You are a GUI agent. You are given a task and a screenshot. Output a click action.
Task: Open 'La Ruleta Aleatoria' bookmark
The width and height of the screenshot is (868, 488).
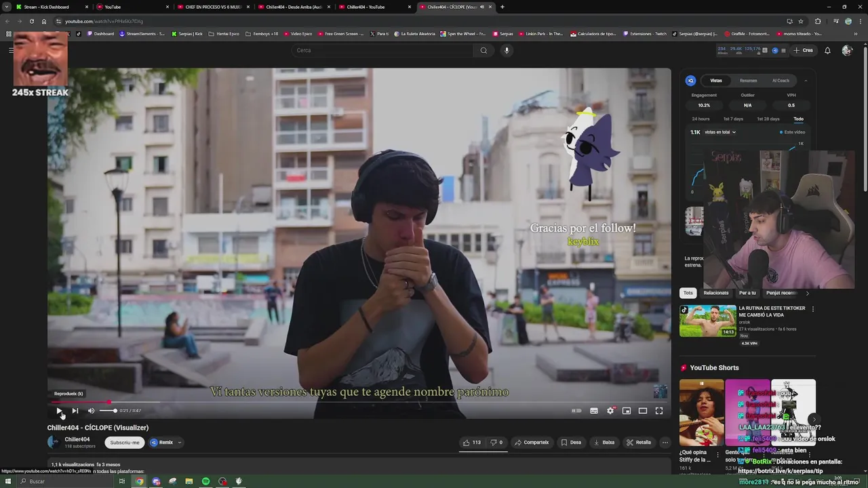pos(414,33)
